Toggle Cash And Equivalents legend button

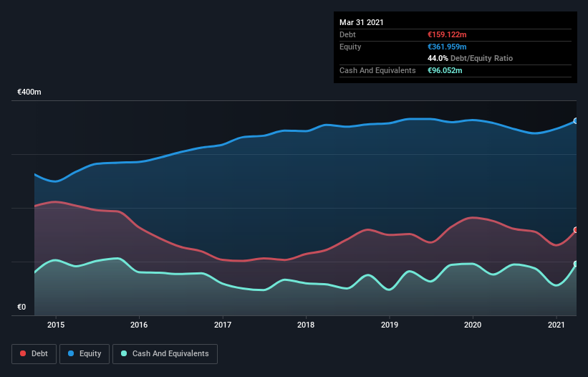pyautogui.click(x=165, y=354)
